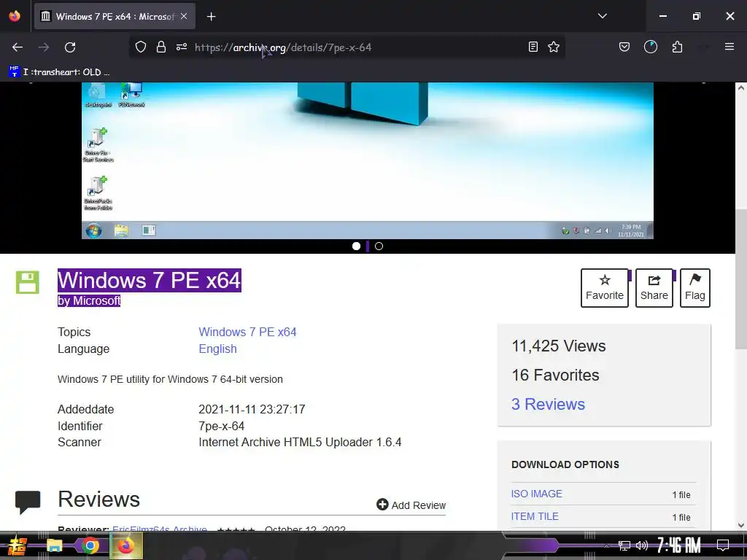Image resolution: width=747 pixels, height=560 pixels.
Task: Close the Windows 7 PE x64 tab
Action: coord(184,16)
